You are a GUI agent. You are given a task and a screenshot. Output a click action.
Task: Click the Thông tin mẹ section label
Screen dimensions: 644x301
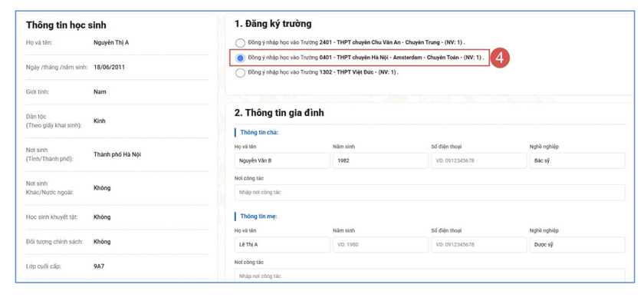click(x=259, y=217)
